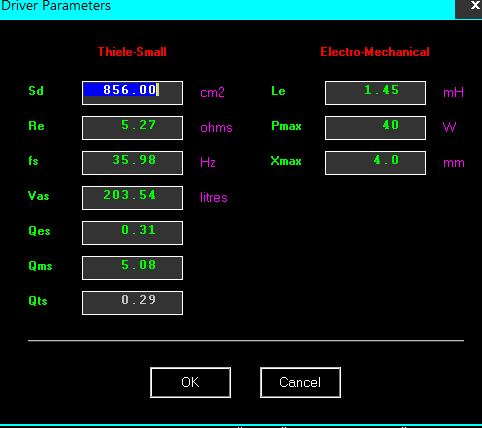Click the Driver Parameters title text

tap(55, 6)
